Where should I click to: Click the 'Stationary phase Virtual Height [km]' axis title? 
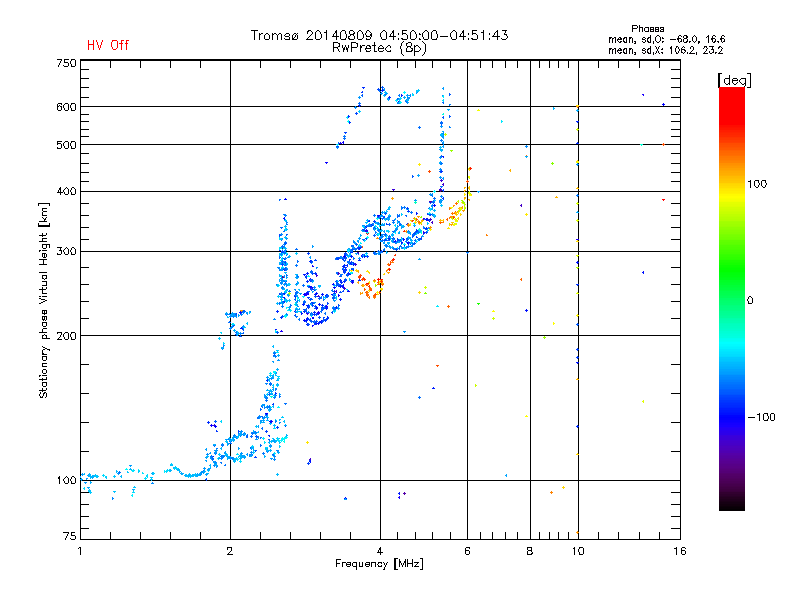[44, 301]
